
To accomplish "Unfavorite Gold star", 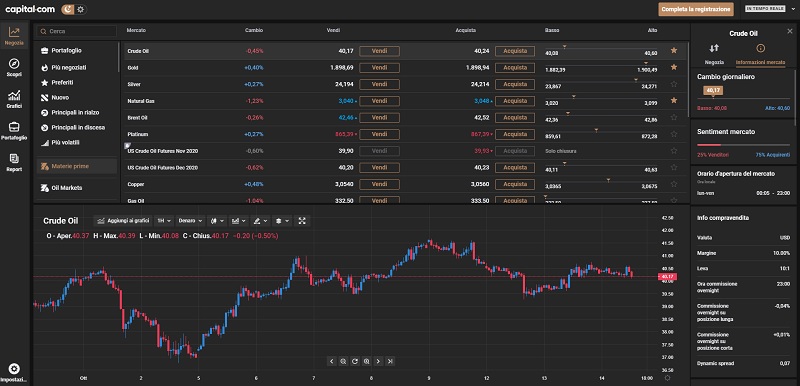I will pyautogui.click(x=673, y=67).
